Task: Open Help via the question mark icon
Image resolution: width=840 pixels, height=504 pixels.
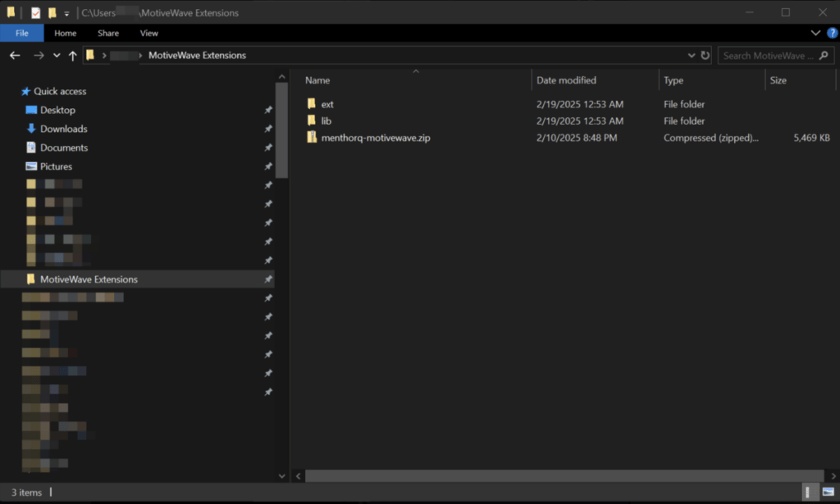Action: click(x=833, y=33)
